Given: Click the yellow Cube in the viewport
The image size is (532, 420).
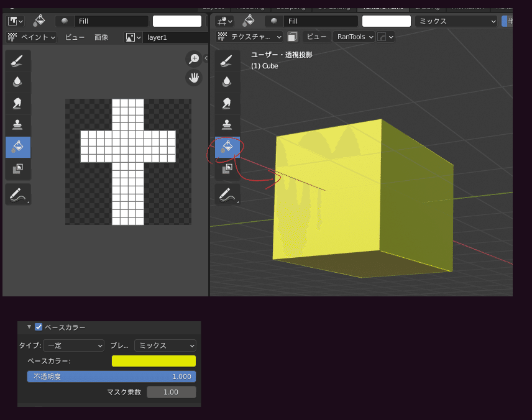Looking at the screenshot, I should point(362,198).
